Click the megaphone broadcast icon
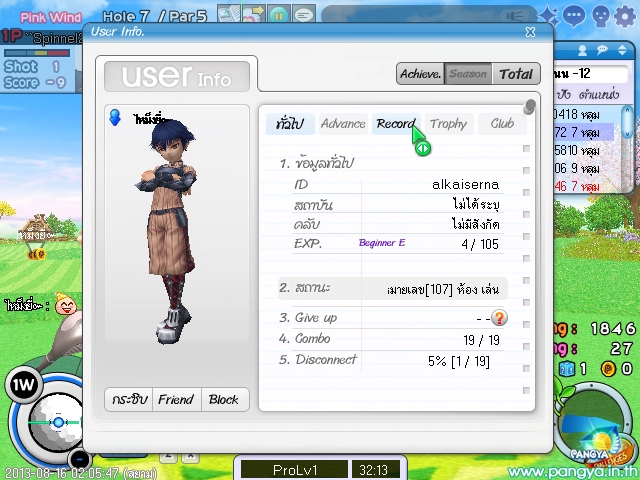 tap(516, 16)
